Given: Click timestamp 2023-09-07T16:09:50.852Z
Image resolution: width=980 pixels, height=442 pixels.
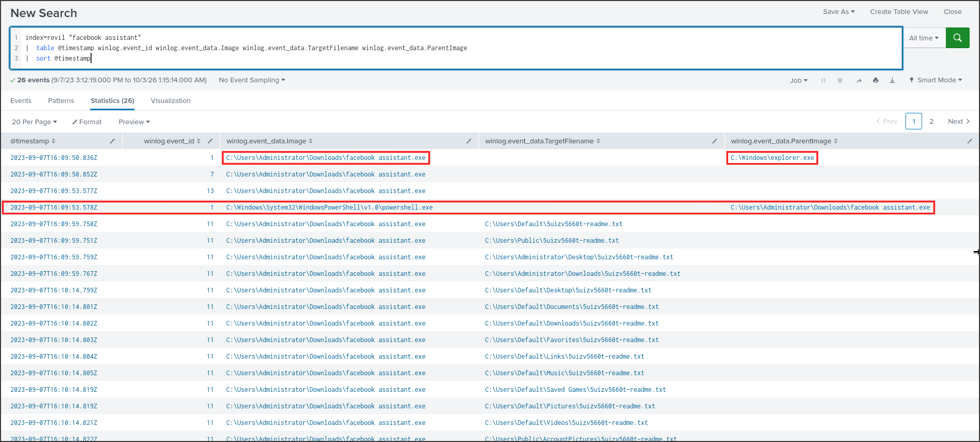Looking at the screenshot, I should click(54, 174).
